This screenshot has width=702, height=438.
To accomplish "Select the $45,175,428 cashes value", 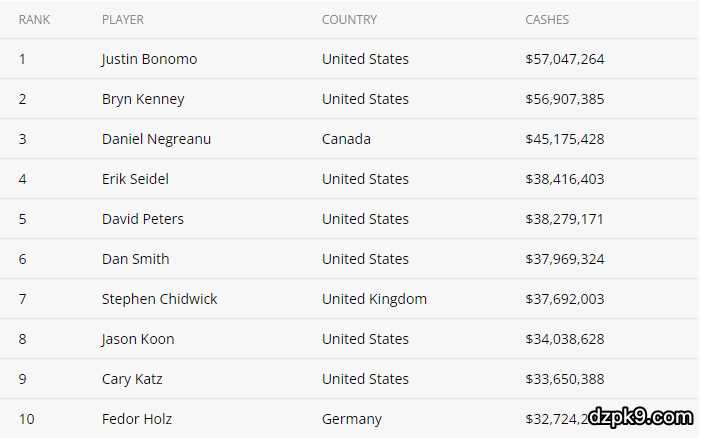I will pos(564,139).
